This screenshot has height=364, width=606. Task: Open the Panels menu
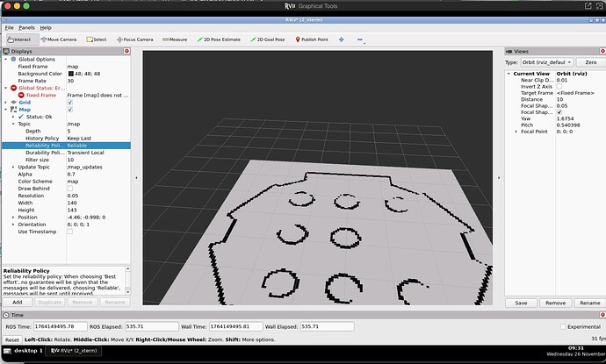click(26, 27)
